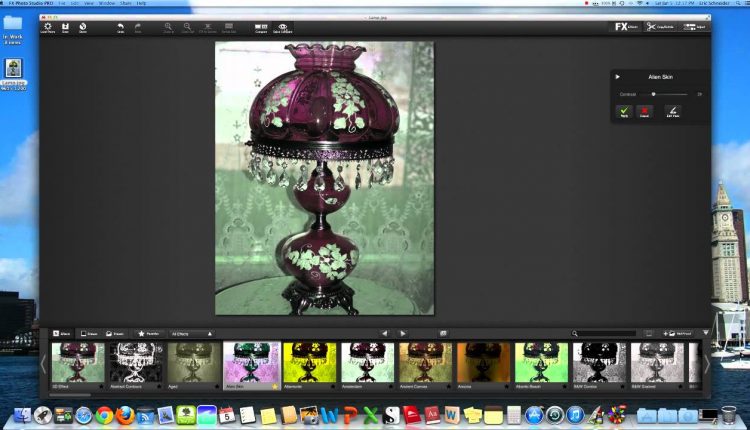Click Lamp.jpg file on the desktop

point(13,75)
